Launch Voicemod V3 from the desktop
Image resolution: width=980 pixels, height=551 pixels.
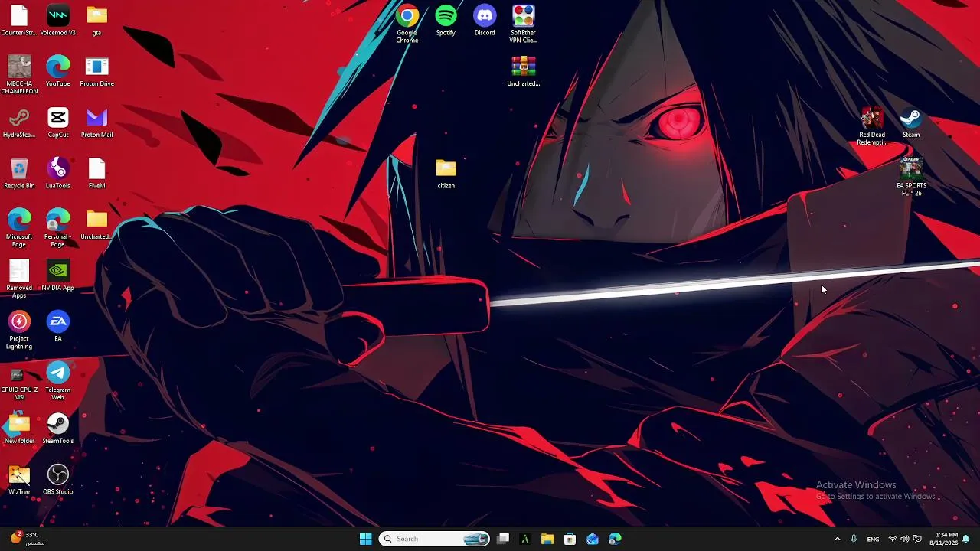click(x=58, y=21)
